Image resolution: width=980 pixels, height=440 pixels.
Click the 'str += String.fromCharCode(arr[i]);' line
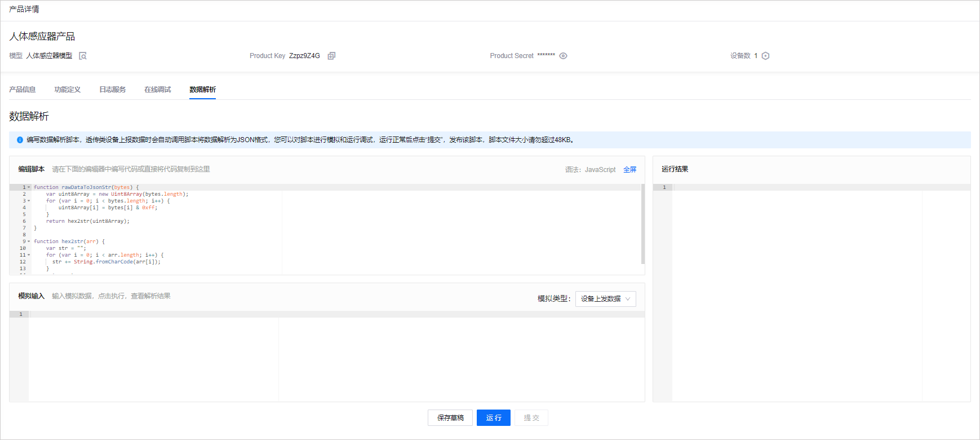pyautogui.click(x=107, y=262)
